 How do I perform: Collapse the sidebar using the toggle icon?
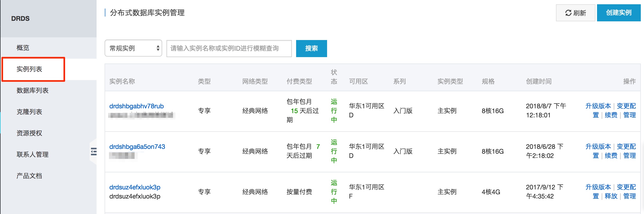tap(94, 152)
